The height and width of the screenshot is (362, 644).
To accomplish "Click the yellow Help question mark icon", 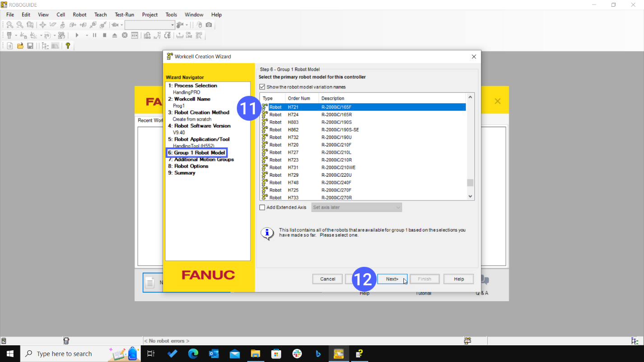I will click(x=68, y=45).
